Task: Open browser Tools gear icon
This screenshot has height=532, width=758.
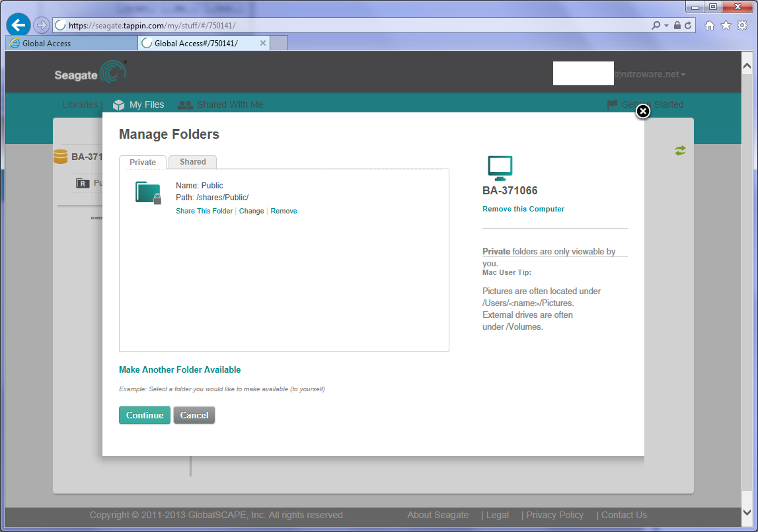Action: (x=742, y=26)
